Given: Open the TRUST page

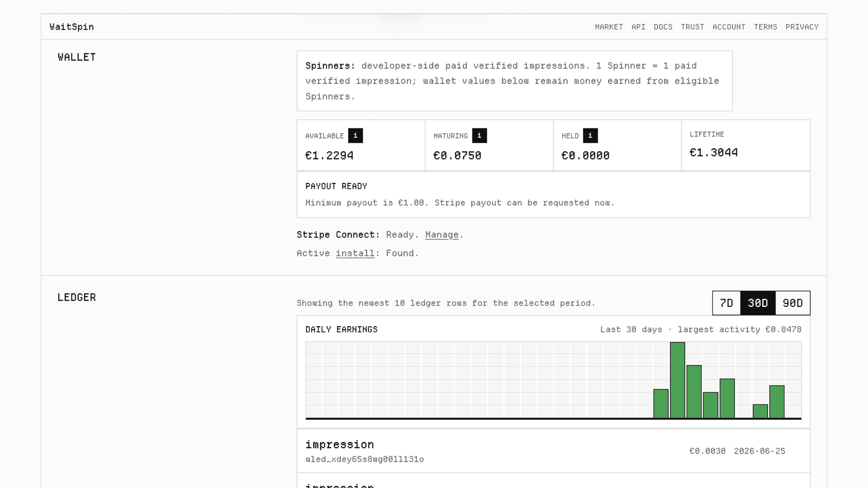Looking at the screenshot, I should tap(692, 27).
